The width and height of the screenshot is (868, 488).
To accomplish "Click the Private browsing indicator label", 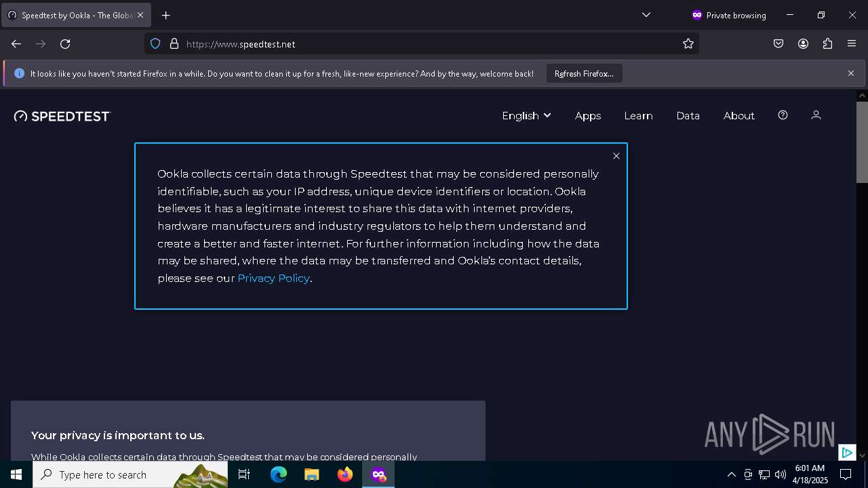I will pos(729,15).
